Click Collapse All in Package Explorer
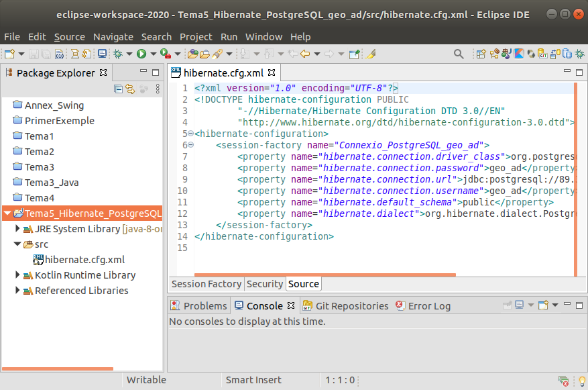 [118, 89]
